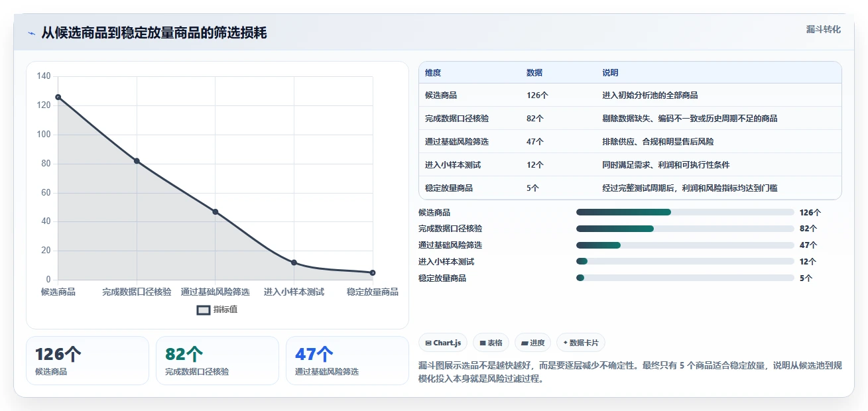The width and height of the screenshot is (868, 411).
Task: Click the 进度 tag chip
Action: click(532, 343)
